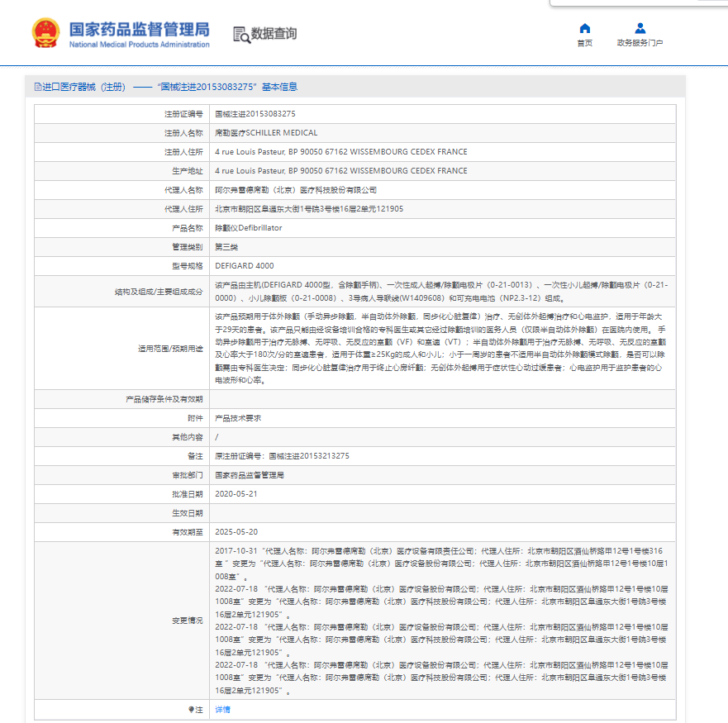
Task: Open the 详情 details link
Action: pos(222,709)
